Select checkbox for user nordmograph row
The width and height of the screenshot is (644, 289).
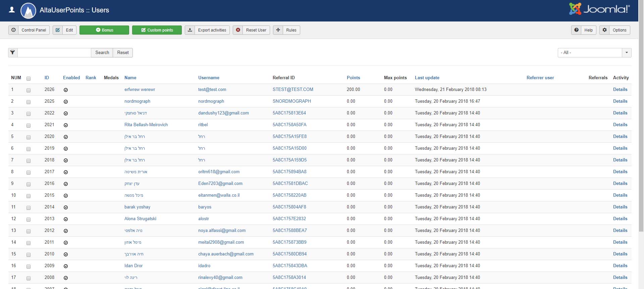29,102
